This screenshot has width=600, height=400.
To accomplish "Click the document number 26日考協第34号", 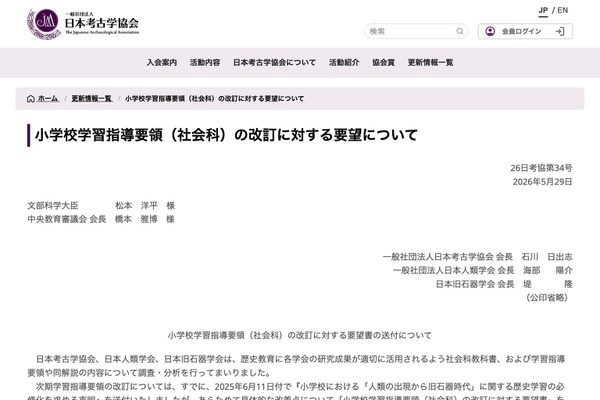I will click(x=541, y=168).
